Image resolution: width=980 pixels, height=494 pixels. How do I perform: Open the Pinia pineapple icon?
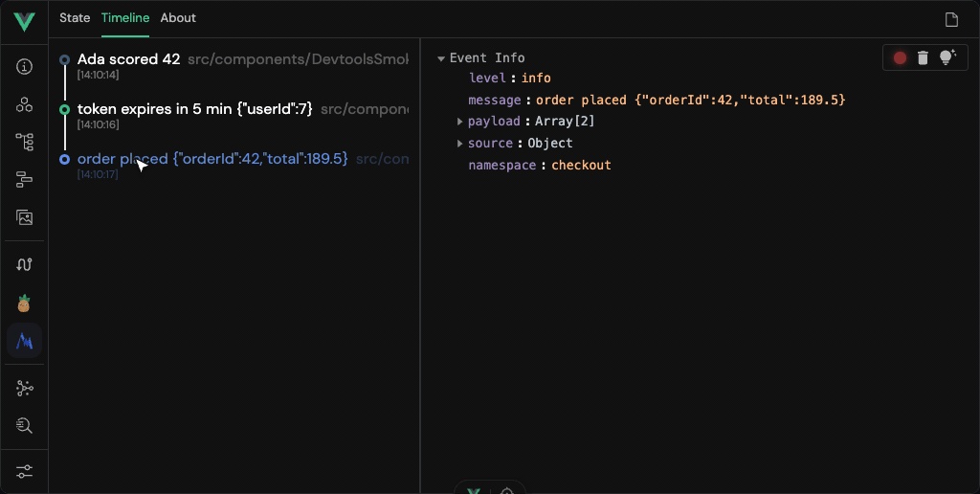[x=24, y=303]
